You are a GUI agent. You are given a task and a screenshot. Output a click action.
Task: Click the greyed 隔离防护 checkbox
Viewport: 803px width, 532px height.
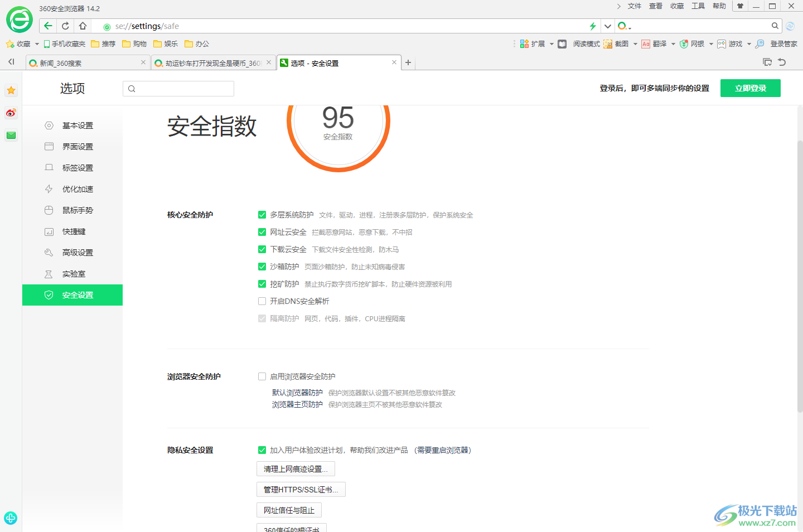[262, 318]
